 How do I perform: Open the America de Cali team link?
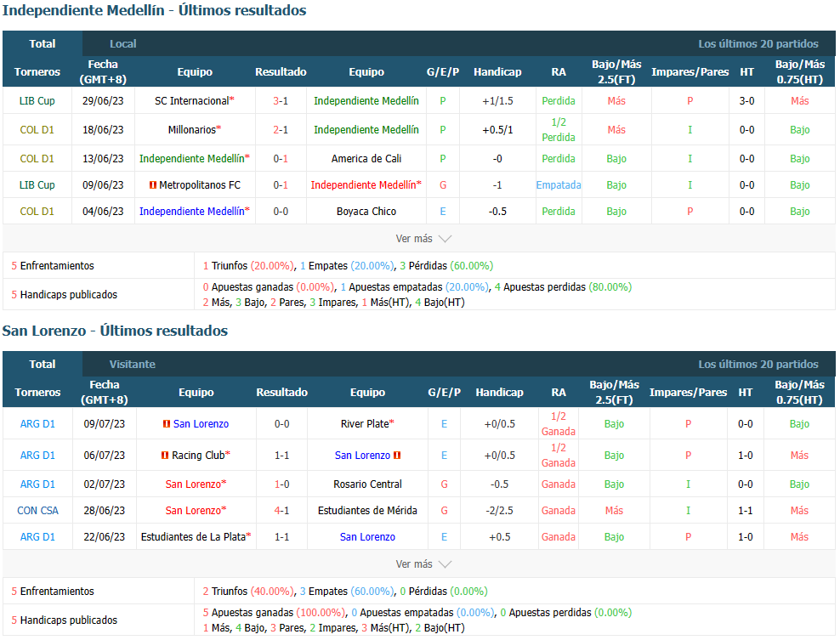(366, 159)
